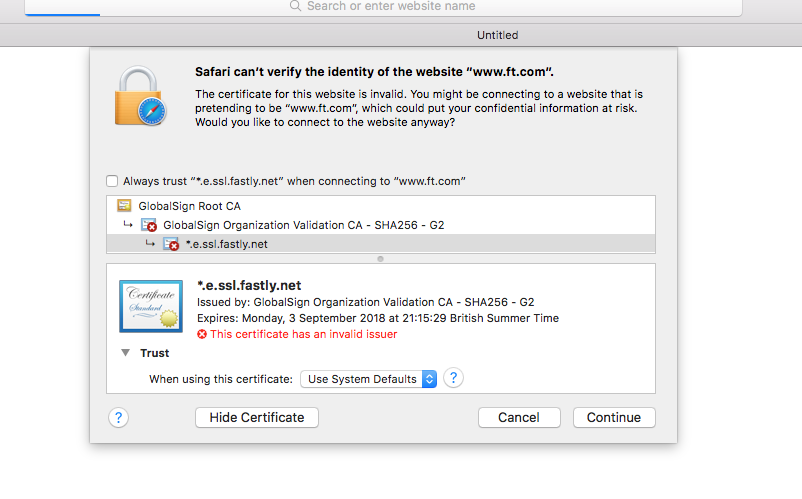Open the bottom-left help question mark button
The width and height of the screenshot is (802, 499).
coord(119,417)
